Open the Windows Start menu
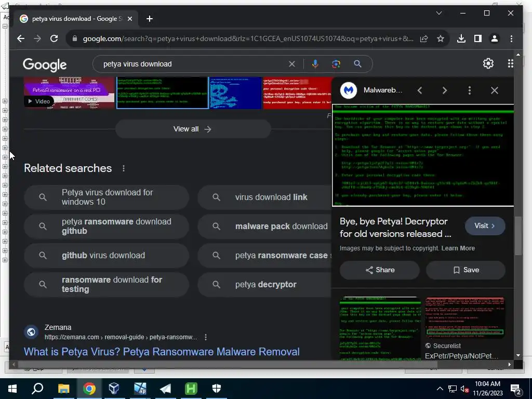This screenshot has height=399, width=532. point(12,389)
